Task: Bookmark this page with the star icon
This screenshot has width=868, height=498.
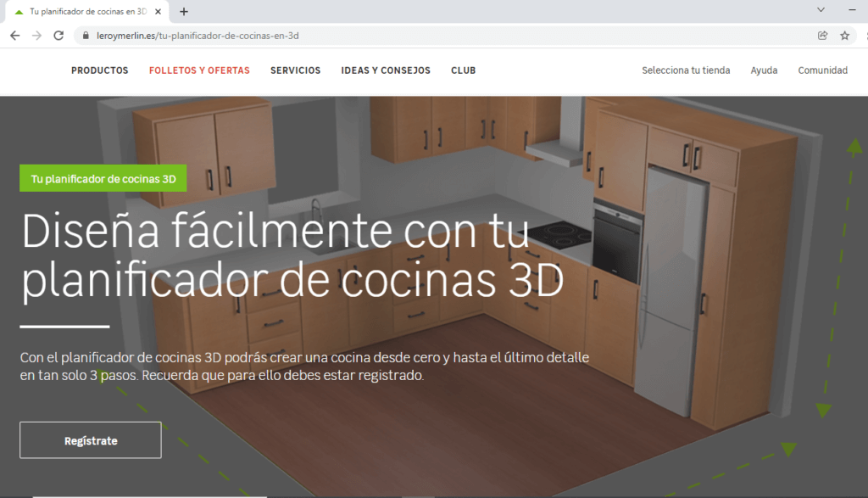Action: [844, 36]
